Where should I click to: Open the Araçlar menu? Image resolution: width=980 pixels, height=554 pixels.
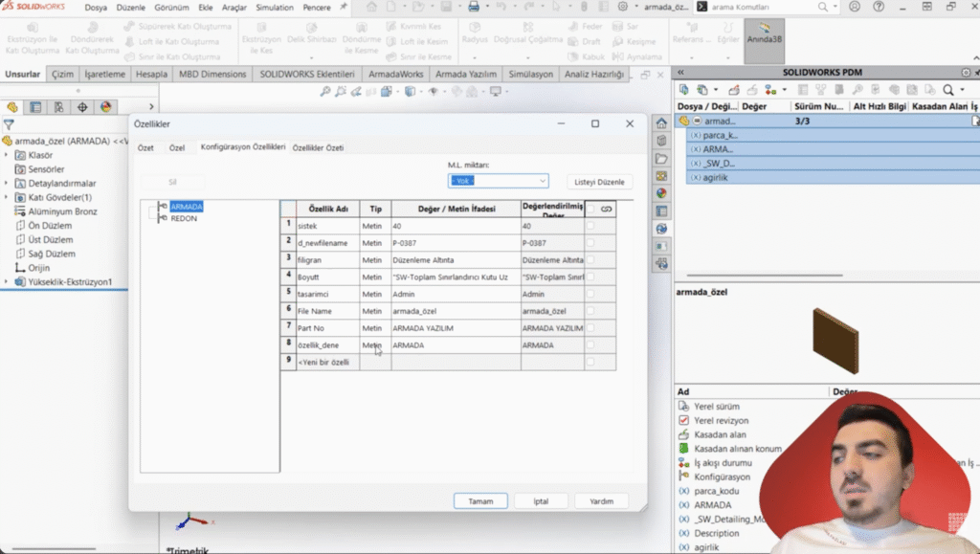tap(234, 7)
